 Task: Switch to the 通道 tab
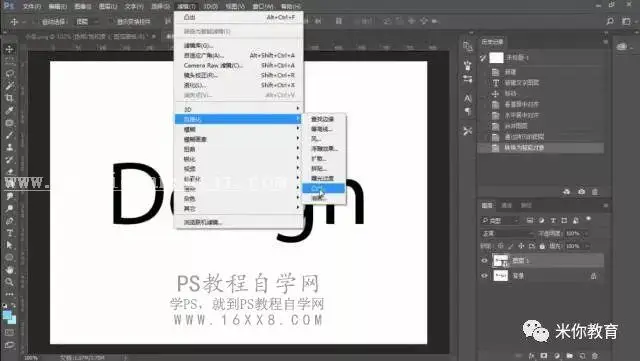tap(507, 205)
